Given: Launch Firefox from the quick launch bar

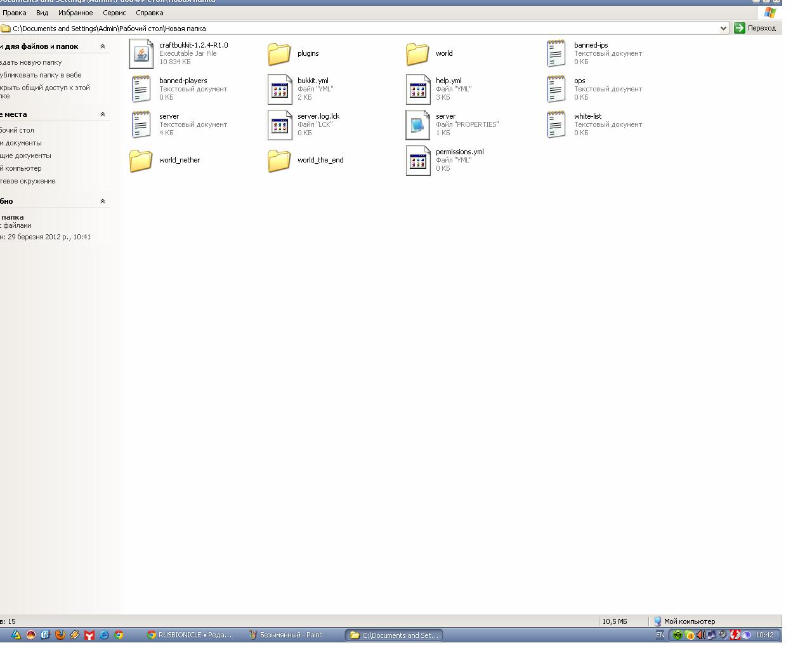Looking at the screenshot, I should tap(60, 635).
